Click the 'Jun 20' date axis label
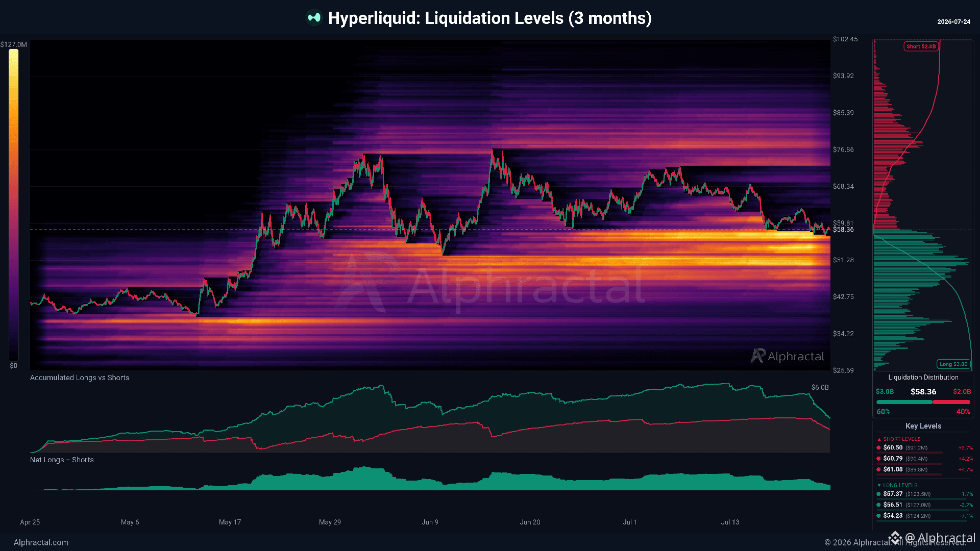The height and width of the screenshot is (551, 980). (530, 522)
